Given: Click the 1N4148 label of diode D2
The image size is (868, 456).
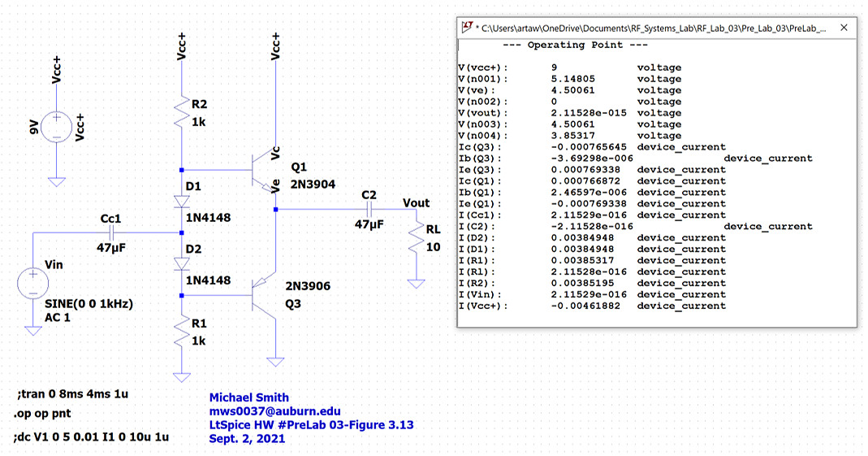Looking at the screenshot, I should point(208,280).
